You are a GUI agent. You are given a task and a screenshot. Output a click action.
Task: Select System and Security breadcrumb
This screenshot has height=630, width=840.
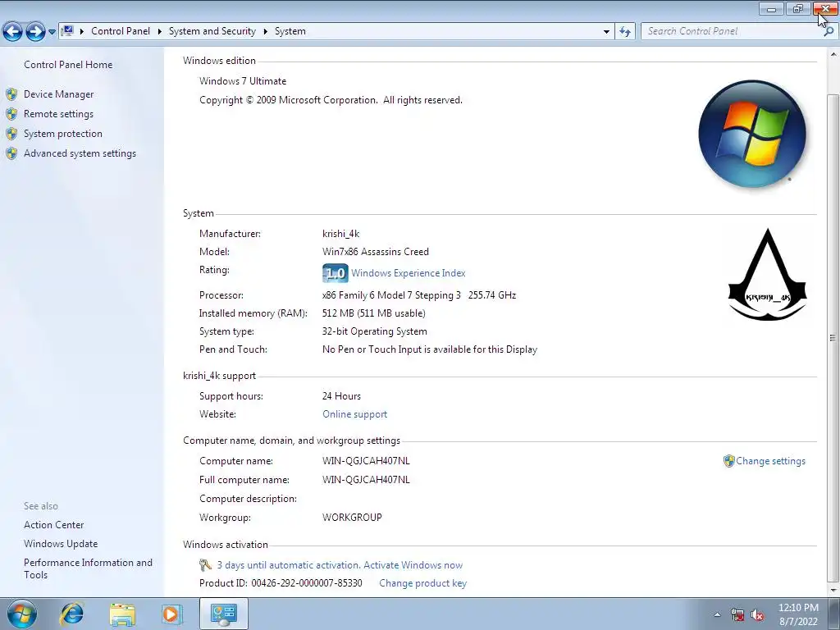coord(212,31)
